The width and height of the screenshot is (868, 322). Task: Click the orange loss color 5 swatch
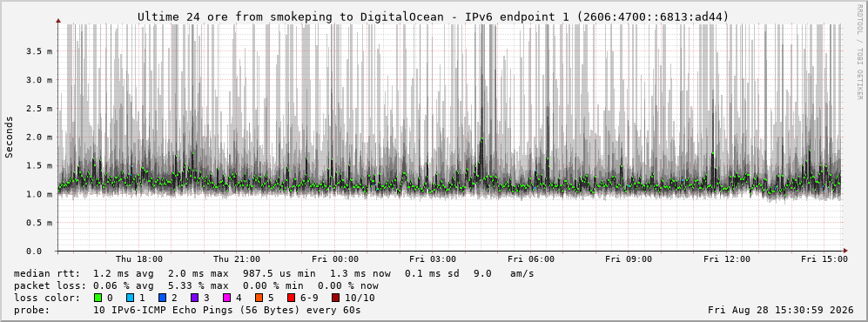tap(259, 298)
